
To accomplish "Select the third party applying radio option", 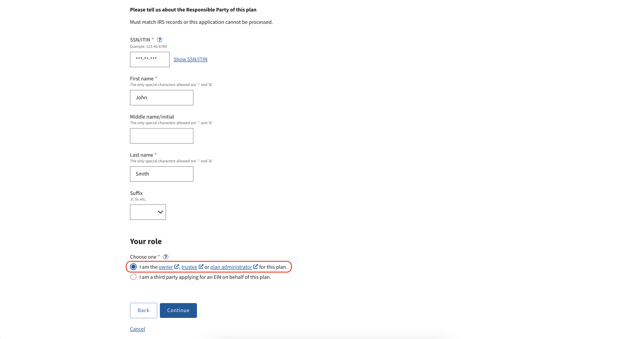I will coord(134,277).
